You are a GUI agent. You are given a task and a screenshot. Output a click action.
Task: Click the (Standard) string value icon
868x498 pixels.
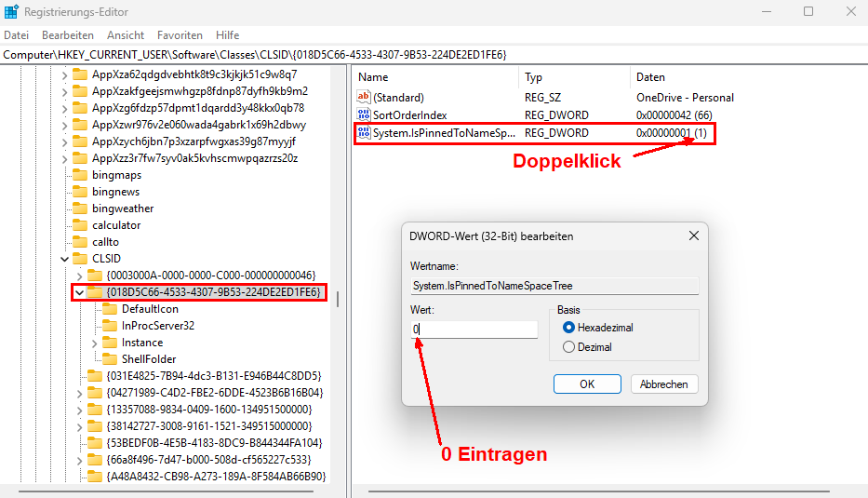tap(364, 97)
